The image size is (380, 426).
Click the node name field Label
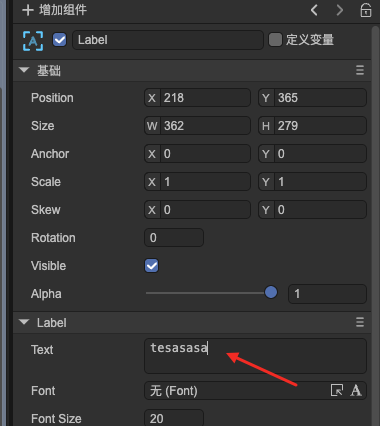168,40
